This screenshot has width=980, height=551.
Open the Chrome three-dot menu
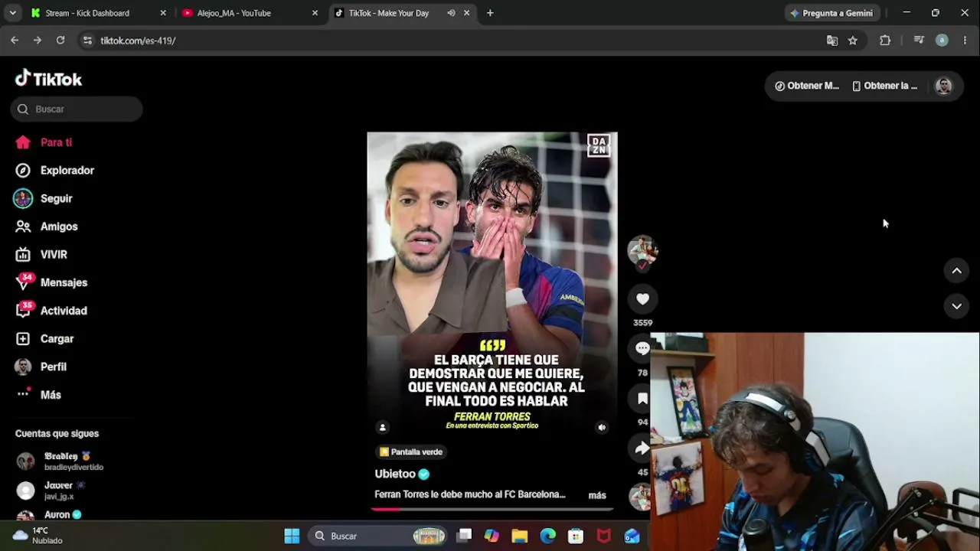(965, 41)
